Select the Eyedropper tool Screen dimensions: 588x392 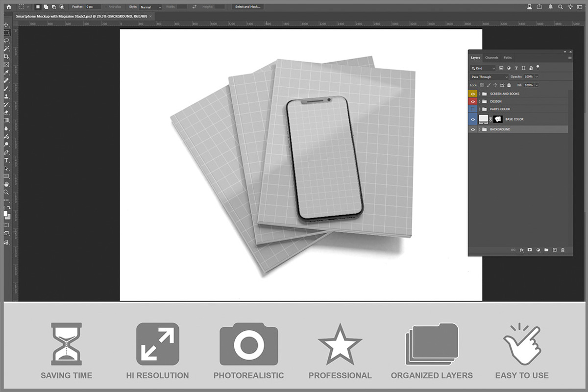[x=6, y=73]
